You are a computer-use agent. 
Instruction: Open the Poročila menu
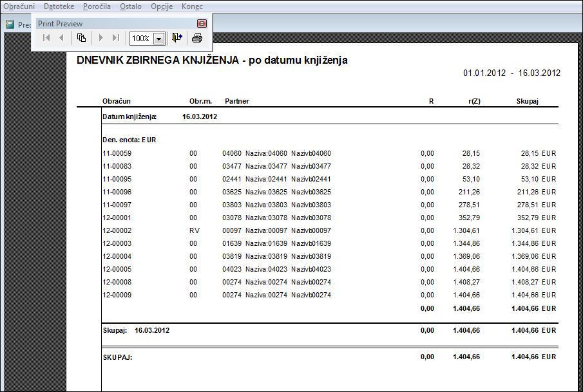coord(97,6)
